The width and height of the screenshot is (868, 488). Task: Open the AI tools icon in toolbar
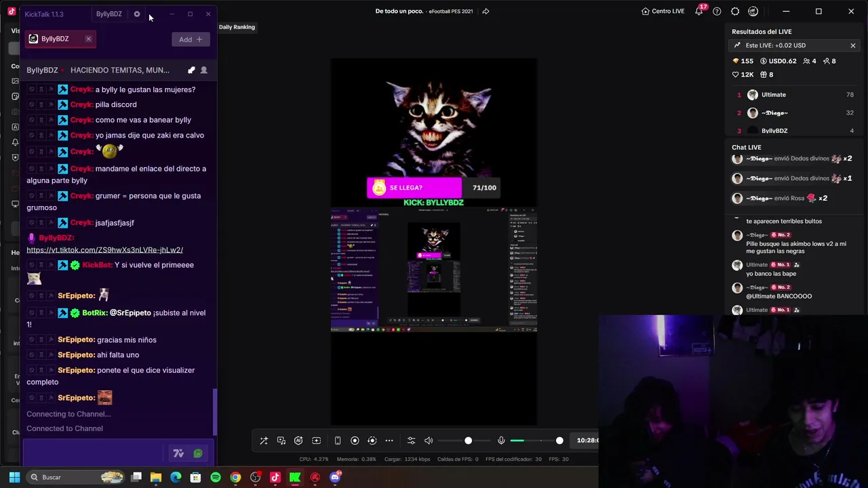tap(298, 441)
